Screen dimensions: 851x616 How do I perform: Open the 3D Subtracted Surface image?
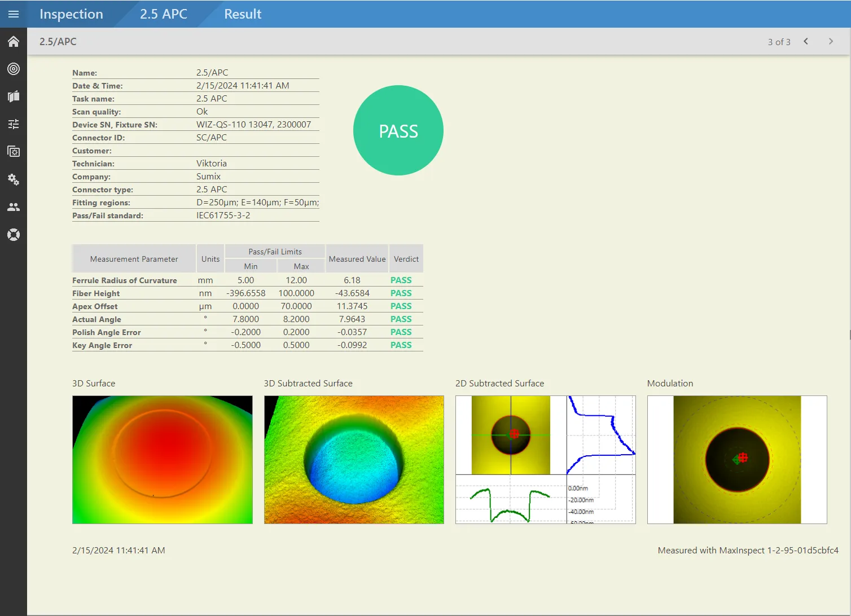point(353,459)
